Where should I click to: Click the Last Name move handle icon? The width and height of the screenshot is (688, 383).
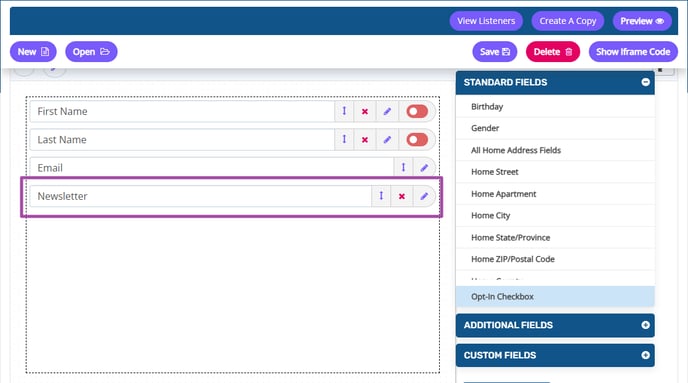[x=344, y=140]
